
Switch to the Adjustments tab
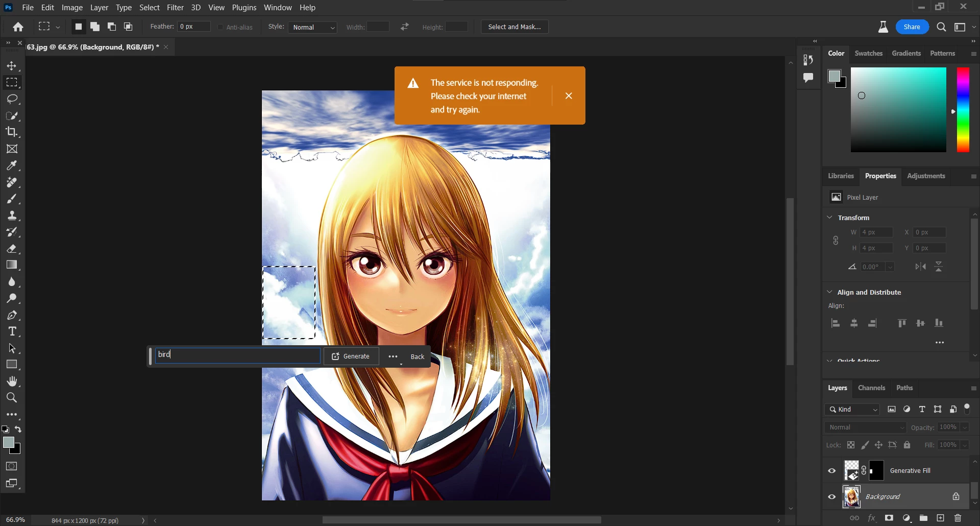click(x=926, y=176)
